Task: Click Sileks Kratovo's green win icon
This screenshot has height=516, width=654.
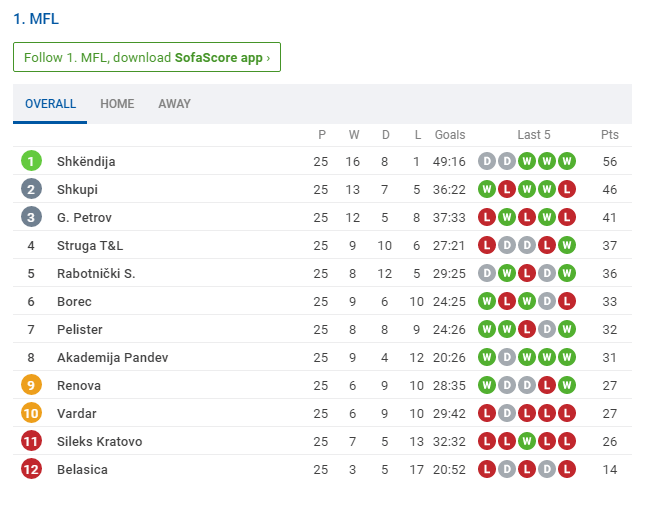Action: click(527, 441)
